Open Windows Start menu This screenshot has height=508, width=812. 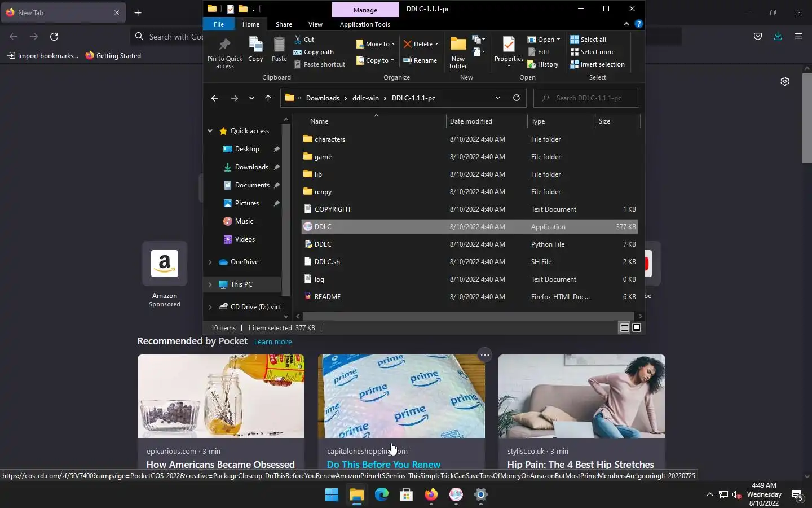click(x=332, y=494)
